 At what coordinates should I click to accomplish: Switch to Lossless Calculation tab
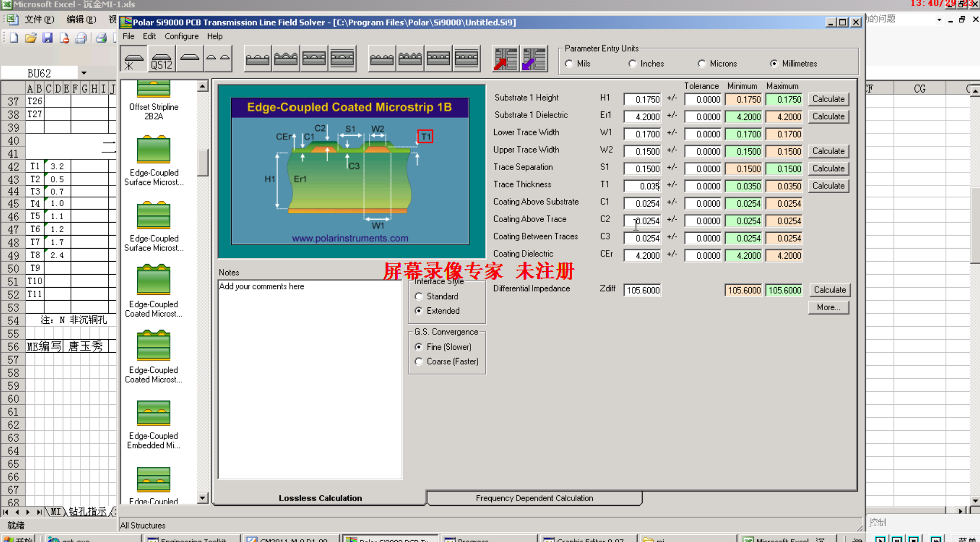click(320, 498)
